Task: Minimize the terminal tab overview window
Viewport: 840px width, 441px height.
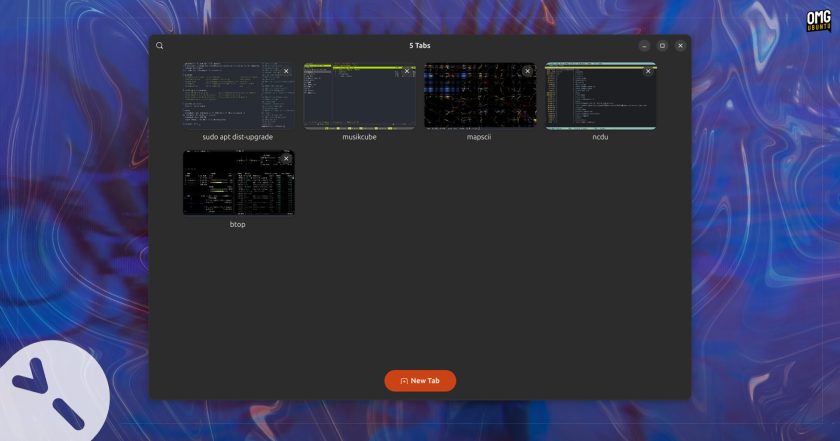Action: pos(644,46)
